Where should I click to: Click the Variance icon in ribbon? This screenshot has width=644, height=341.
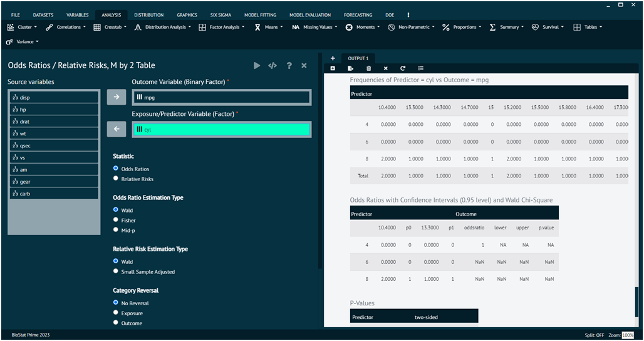(x=9, y=42)
